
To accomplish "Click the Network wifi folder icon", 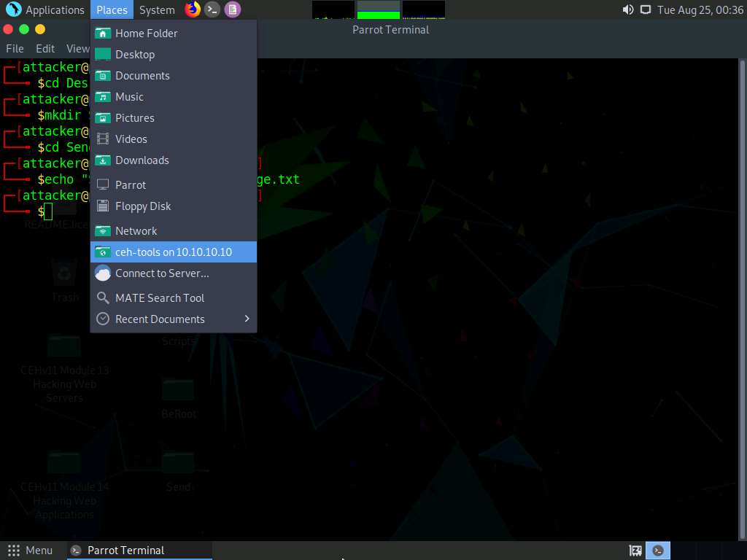I will click(103, 231).
